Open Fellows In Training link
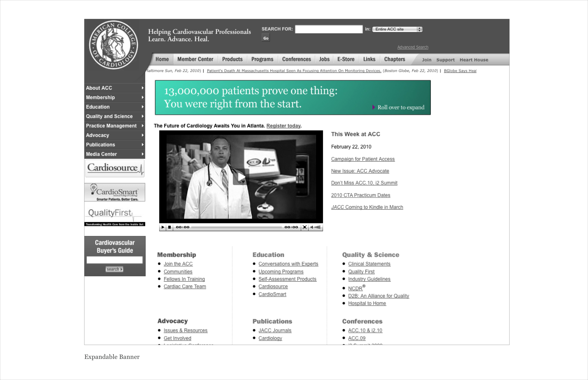This screenshot has width=588, height=380. coord(184,279)
